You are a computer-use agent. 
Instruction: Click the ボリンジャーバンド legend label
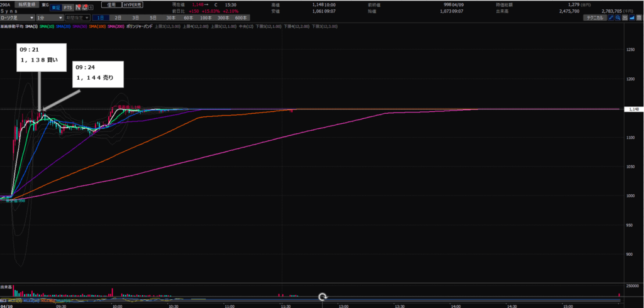[140, 26]
